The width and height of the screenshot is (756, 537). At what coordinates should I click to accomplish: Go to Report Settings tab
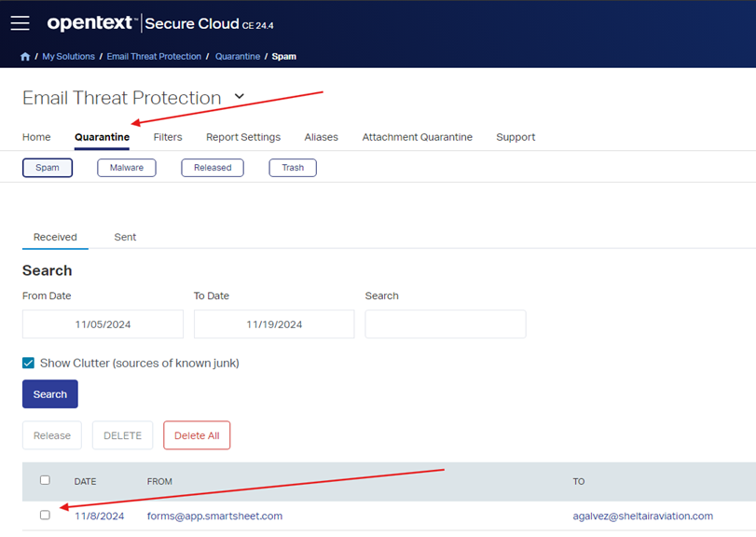(x=243, y=137)
